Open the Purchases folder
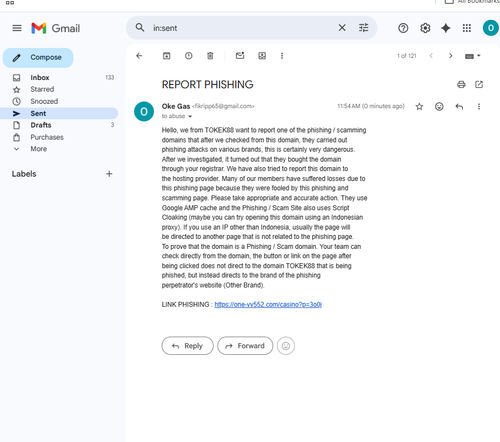500x442 pixels. (47, 137)
